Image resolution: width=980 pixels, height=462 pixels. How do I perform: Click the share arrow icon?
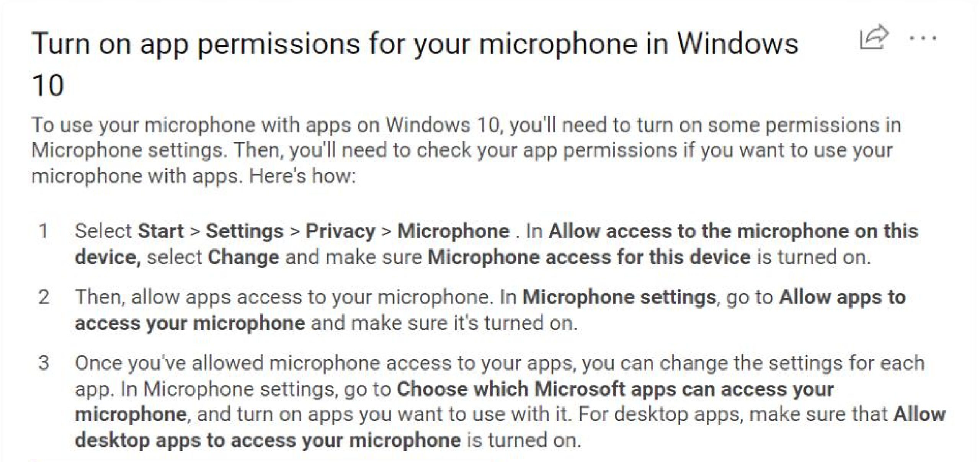pos(874,37)
